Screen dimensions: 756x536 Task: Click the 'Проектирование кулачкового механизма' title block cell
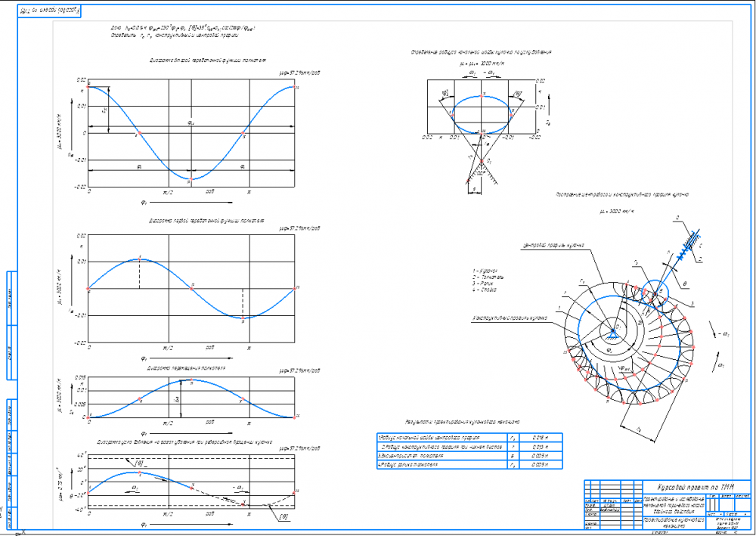coord(674,523)
